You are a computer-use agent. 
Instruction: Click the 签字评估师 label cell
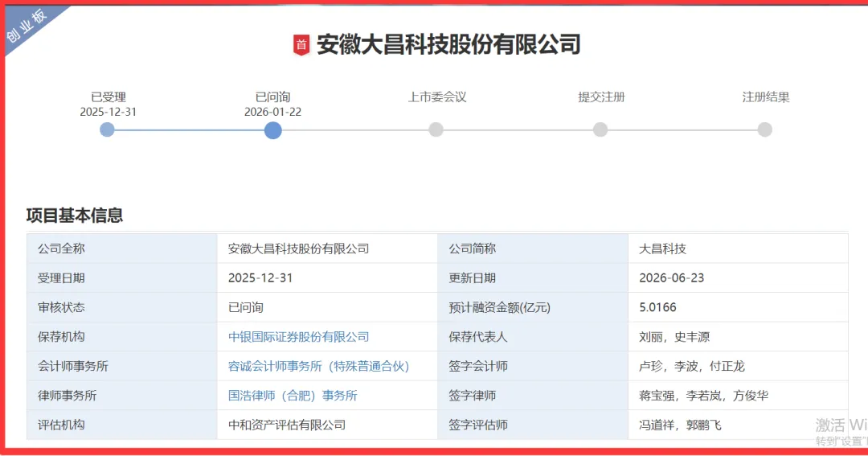coord(533,425)
